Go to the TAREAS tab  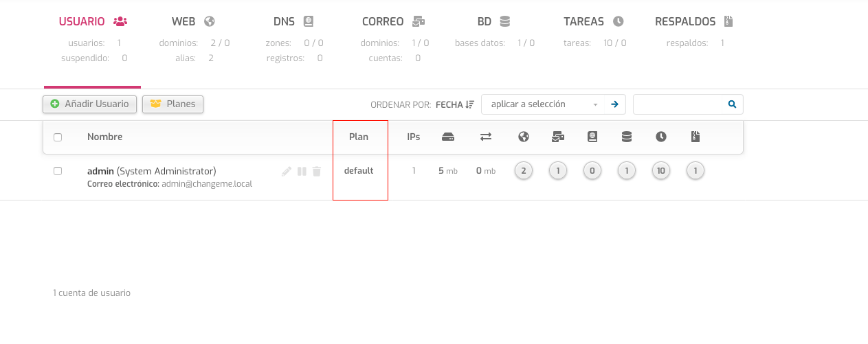coord(594,21)
